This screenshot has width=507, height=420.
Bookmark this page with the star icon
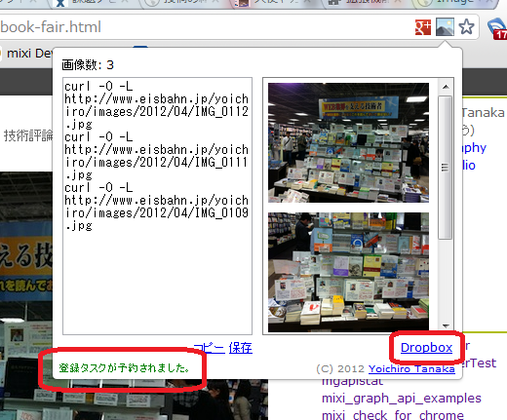tap(467, 27)
